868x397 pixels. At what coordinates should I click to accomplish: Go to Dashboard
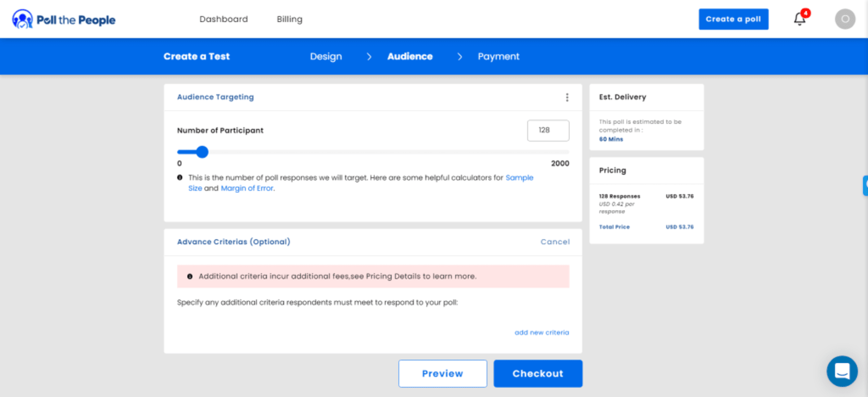(224, 19)
